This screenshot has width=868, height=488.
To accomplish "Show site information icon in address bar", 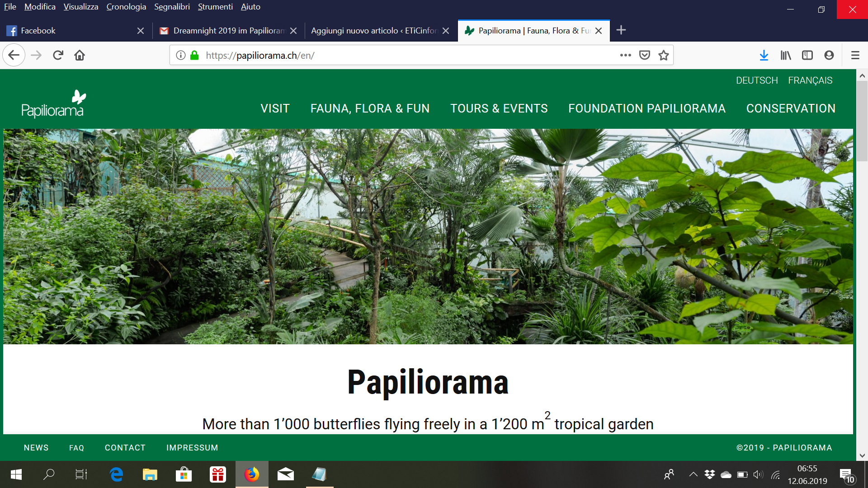I will tap(181, 55).
